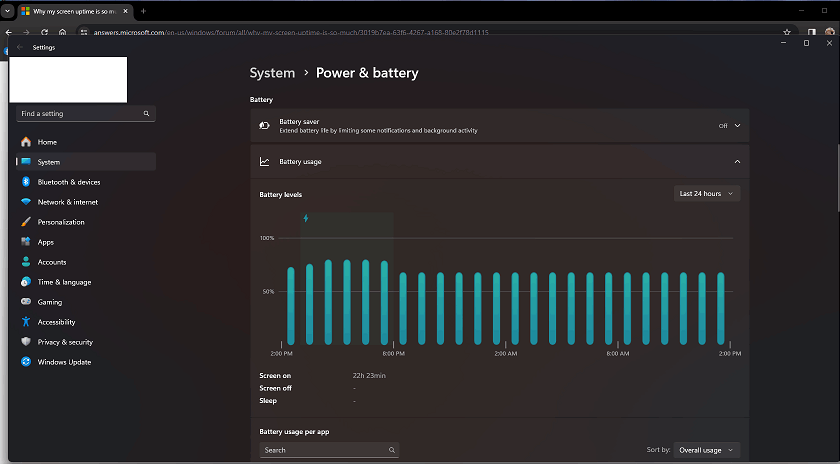Click the Battery usage chart icon

pos(264,161)
